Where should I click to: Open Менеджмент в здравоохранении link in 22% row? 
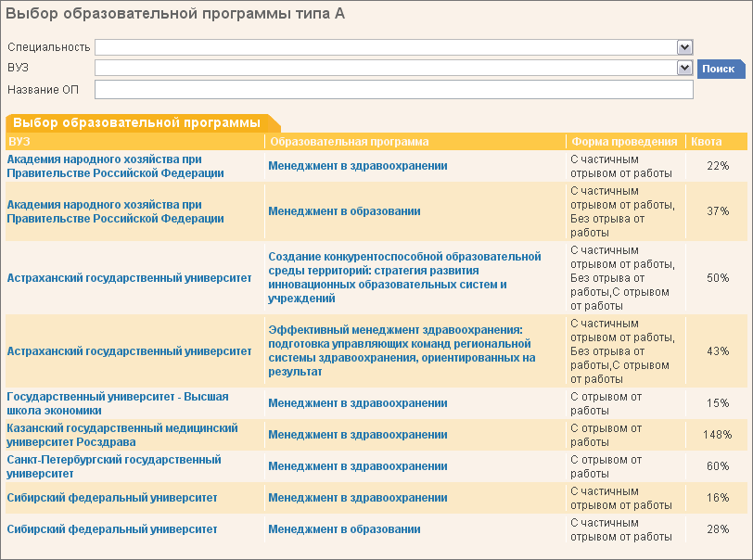click(358, 166)
